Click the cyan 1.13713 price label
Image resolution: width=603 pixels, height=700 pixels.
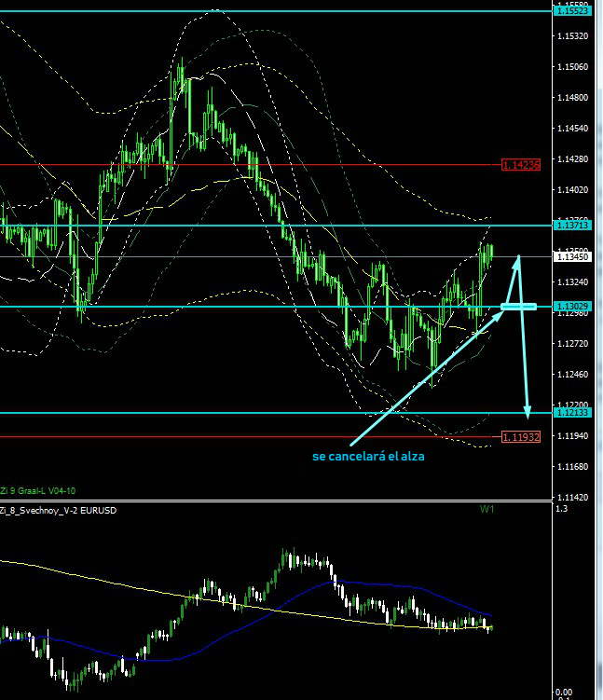point(570,226)
